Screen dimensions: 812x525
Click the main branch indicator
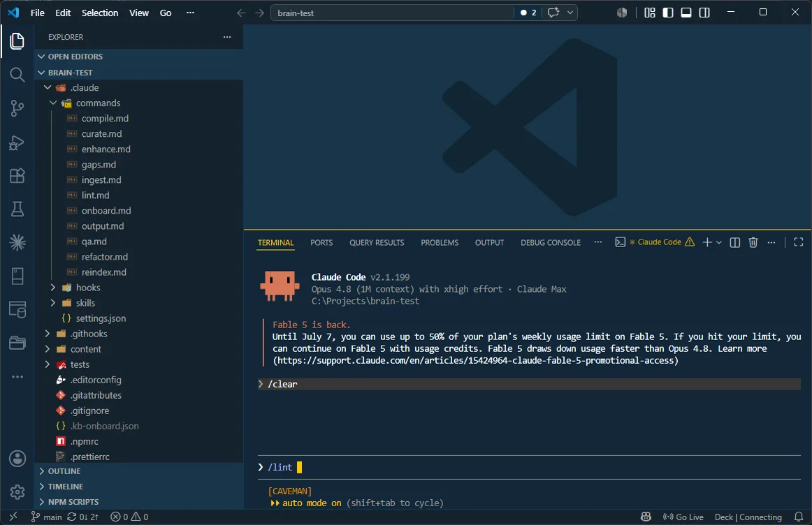[x=47, y=517]
